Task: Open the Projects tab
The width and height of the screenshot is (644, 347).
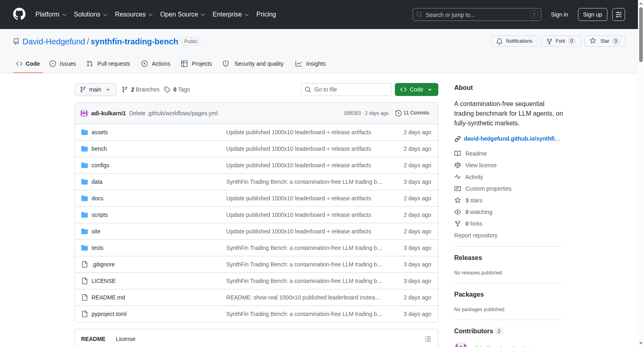Action: (x=196, y=64)
